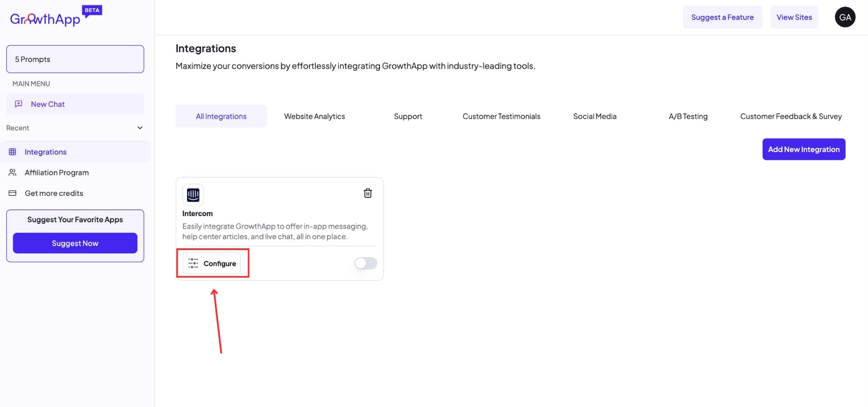Click the credit card icon in sidebar
Viewport: 868px width, 407px height.
(13, 193)
